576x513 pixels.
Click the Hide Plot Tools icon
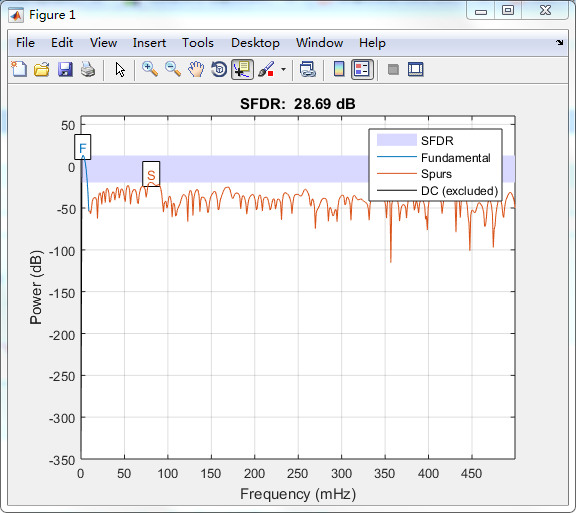pos(393,69)
